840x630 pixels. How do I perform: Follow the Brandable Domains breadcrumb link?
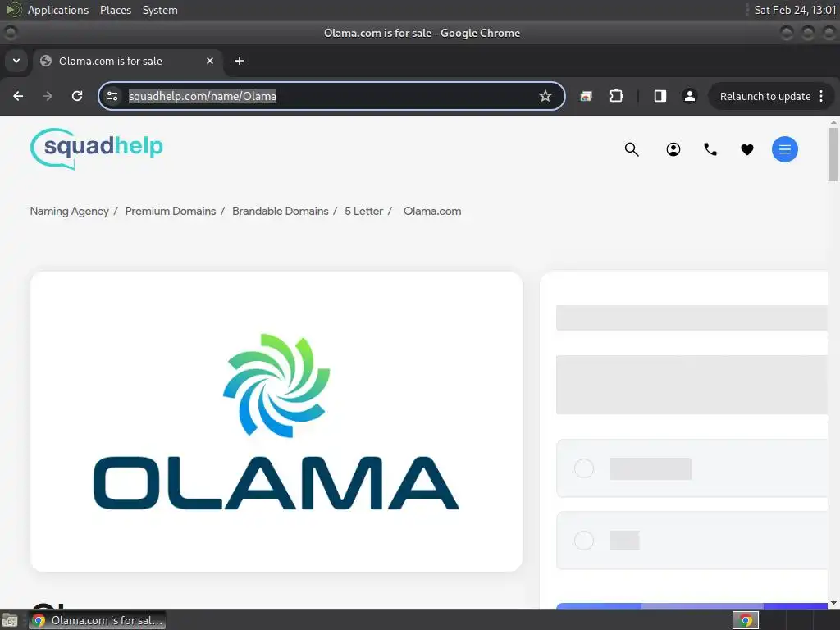pyautogui.click(x=281, y=211)
